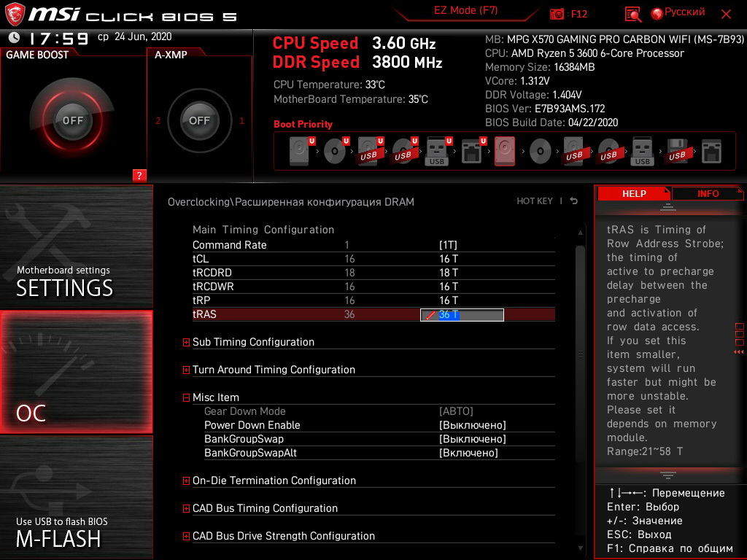Screen dimensions: 747x560
Task: Select the last legacy network boot icon
Action: point(711,152)
